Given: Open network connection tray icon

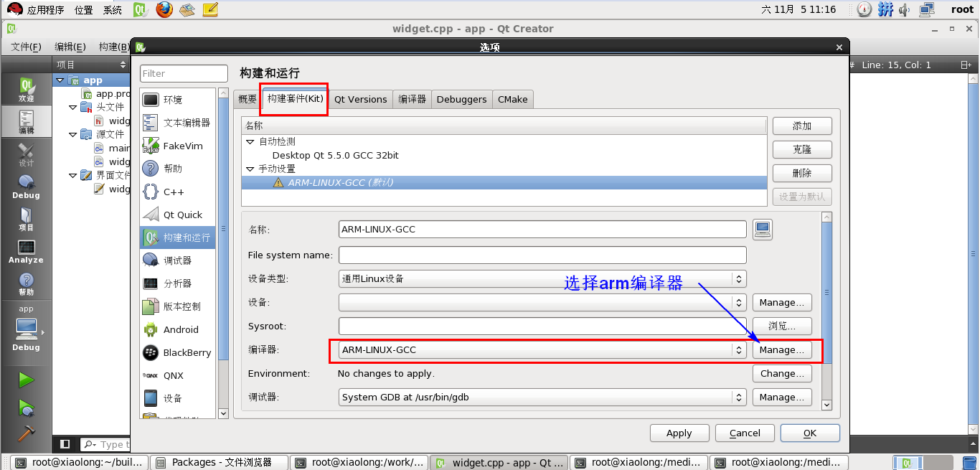Looking at the screenshot, I should 927,9.
